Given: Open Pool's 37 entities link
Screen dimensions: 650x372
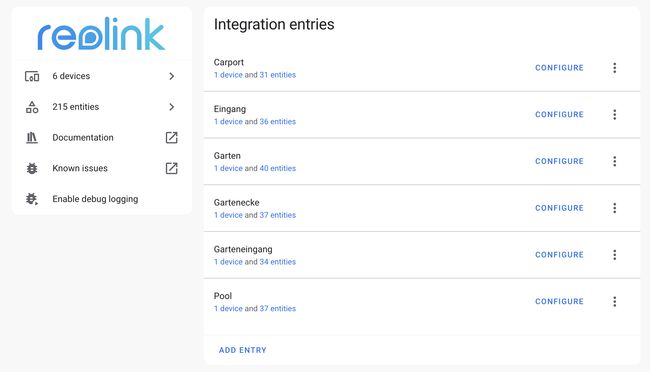Looking at the screenshot, I should coord(278,309).
